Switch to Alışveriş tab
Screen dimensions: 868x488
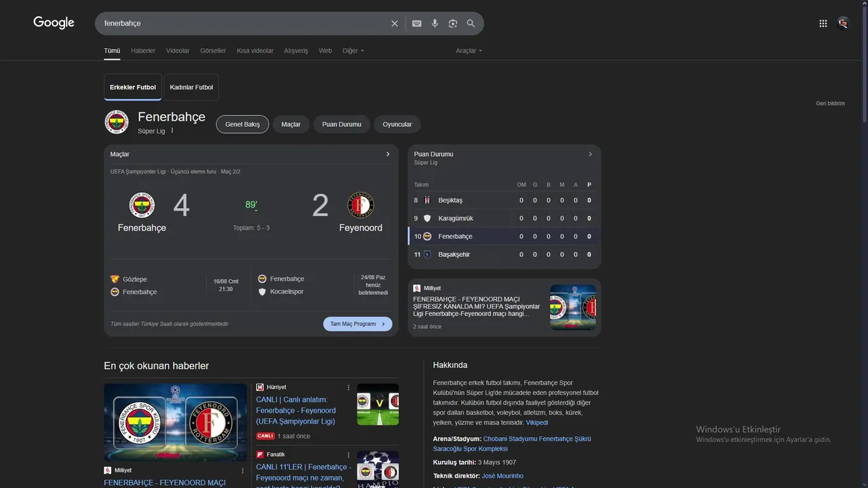[x=296, y=51]
